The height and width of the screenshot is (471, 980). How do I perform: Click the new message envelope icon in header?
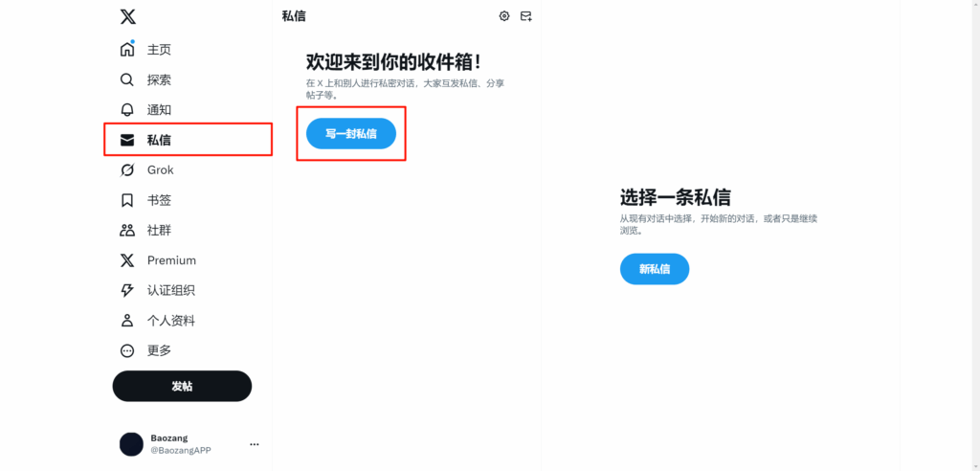[x=526, y=16]
